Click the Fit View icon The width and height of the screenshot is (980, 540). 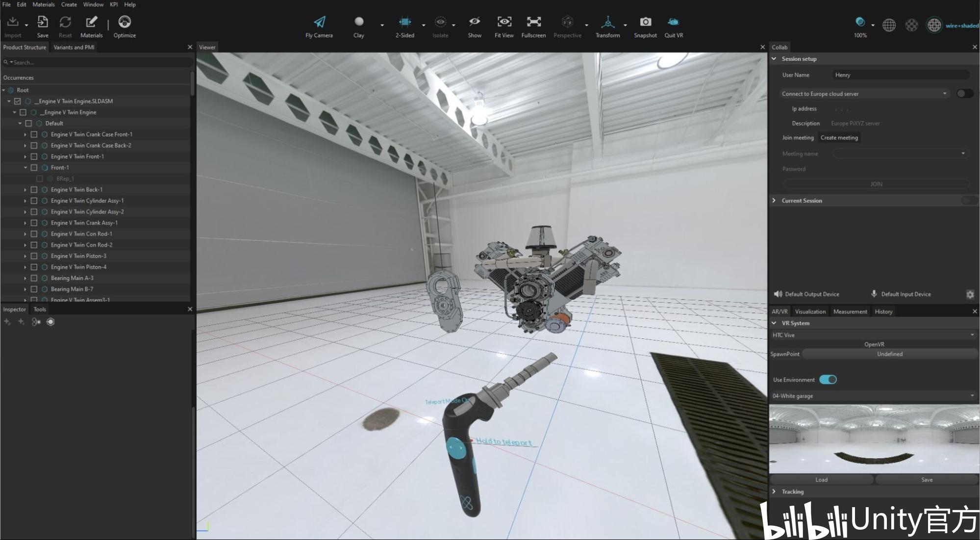click(x=504, y=22)
